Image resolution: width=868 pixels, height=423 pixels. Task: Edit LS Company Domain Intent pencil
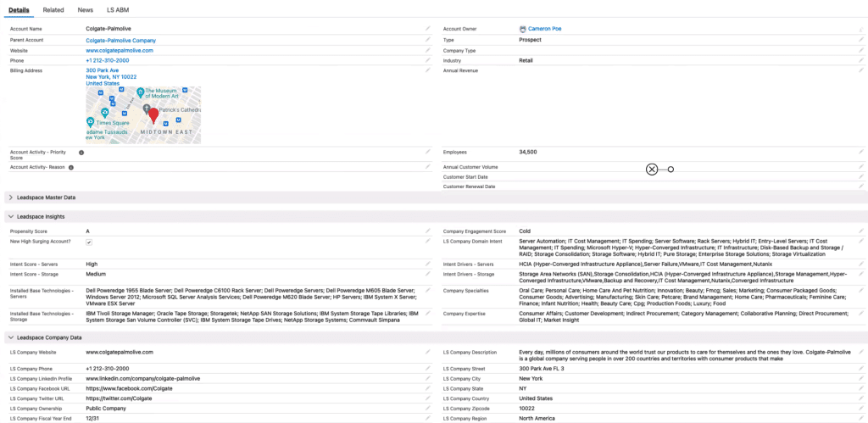point(861,241)
